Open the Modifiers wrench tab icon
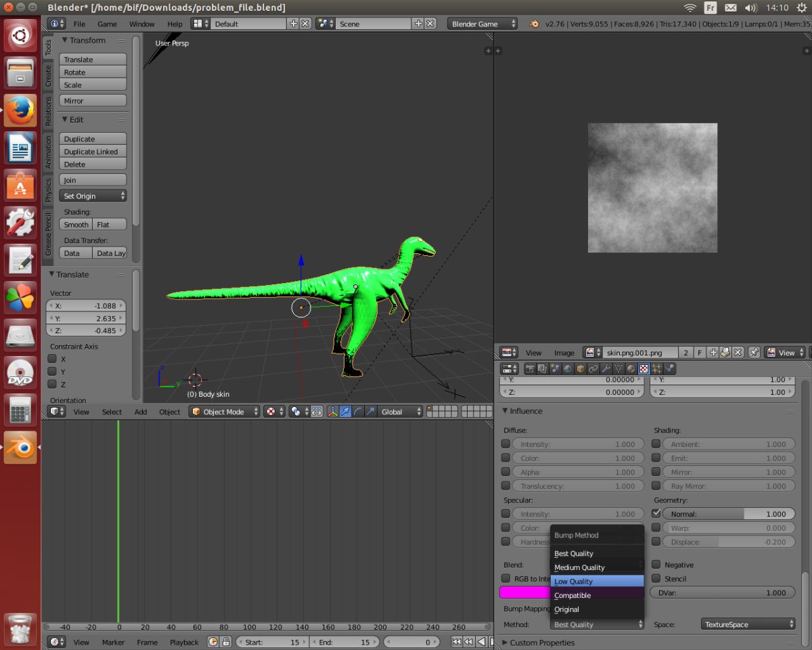This screenshot has height=650, width=812. point(606,369)
